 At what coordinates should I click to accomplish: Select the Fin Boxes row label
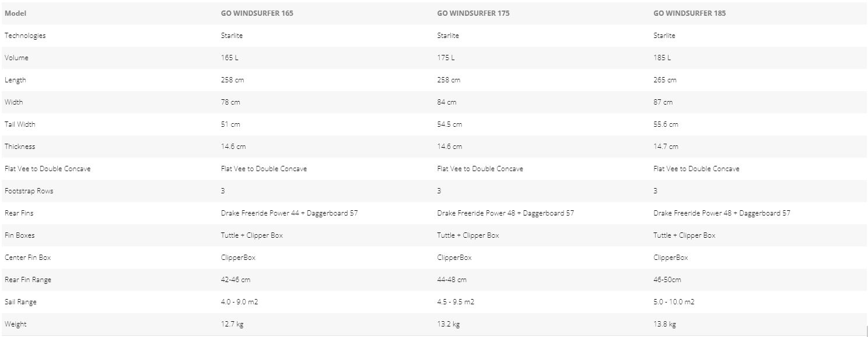[x=19, y=235]
